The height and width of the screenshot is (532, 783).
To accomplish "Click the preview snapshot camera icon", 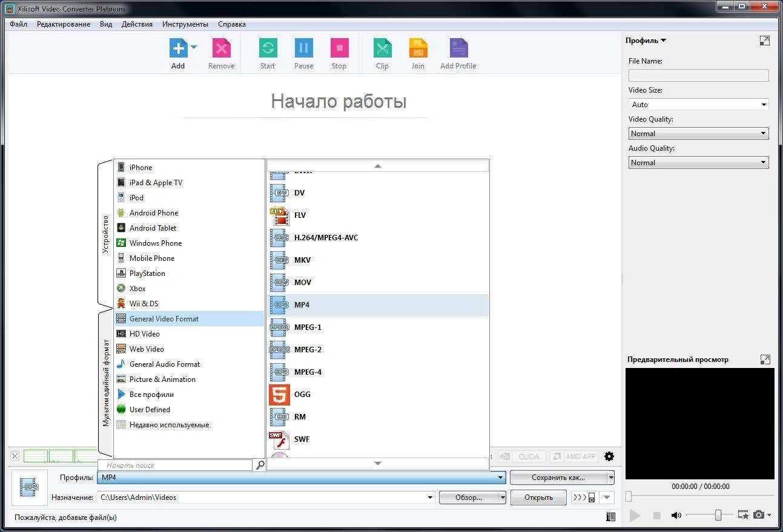I will click(759, 515).
